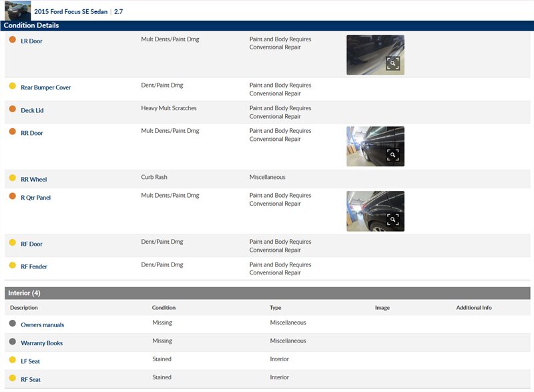Click the Ford Focus vehicle thumbnail
Viewport: 534px width, 392px height.
pyautogui.click(x=18, y=11)
